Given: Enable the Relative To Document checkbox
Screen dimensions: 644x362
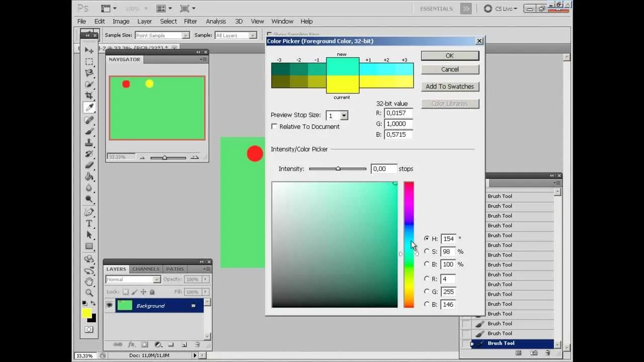Looking at the screenshot, I should pyautogui.click(x=274, y=127).
